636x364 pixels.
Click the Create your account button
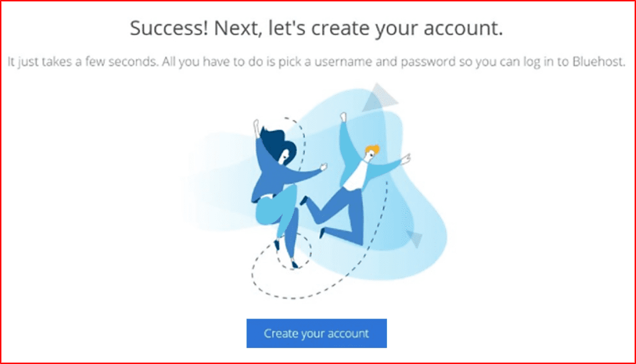point(316,333)
